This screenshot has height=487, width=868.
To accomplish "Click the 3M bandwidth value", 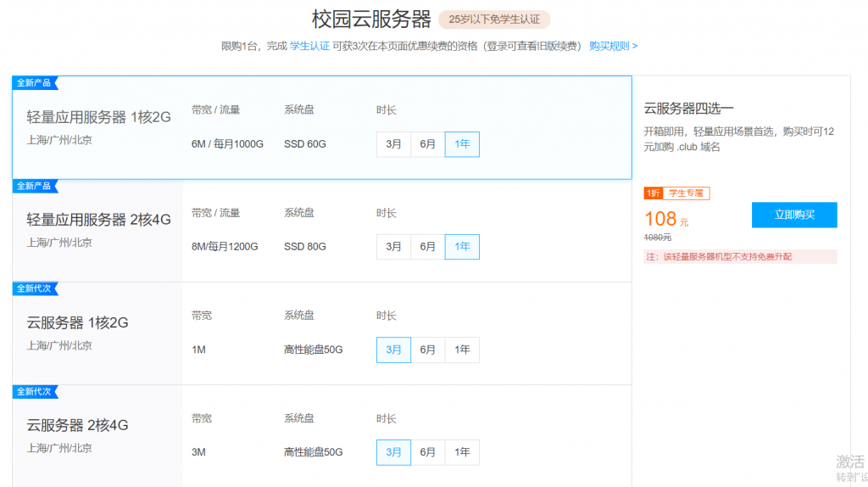I will [x=198, y=452].
